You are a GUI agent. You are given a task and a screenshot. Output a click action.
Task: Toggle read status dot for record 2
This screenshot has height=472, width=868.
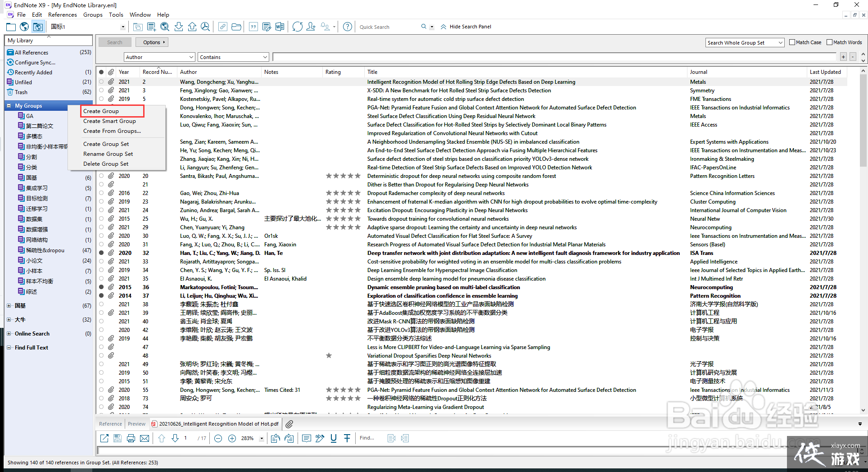(101, 82)
